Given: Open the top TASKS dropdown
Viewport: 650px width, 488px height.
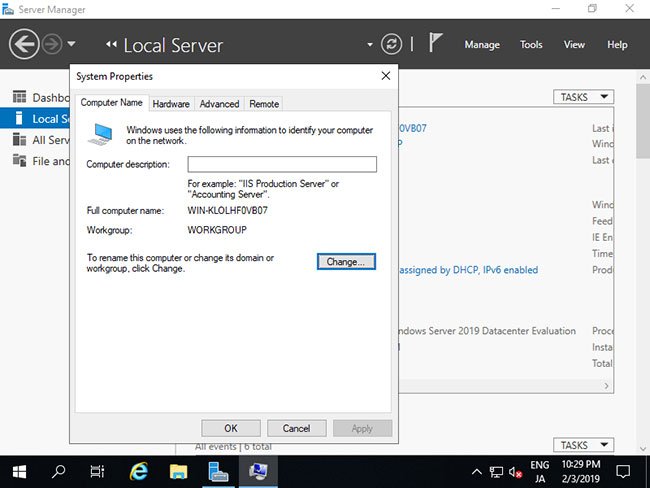Looking at the screenshot, I should click(x=584, y=97).
